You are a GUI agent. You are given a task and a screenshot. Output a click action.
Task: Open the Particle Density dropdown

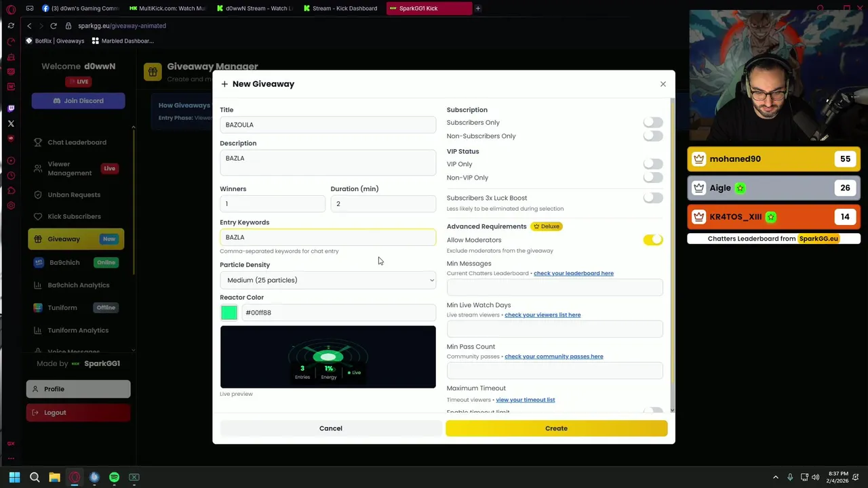[x=328, y=280]
